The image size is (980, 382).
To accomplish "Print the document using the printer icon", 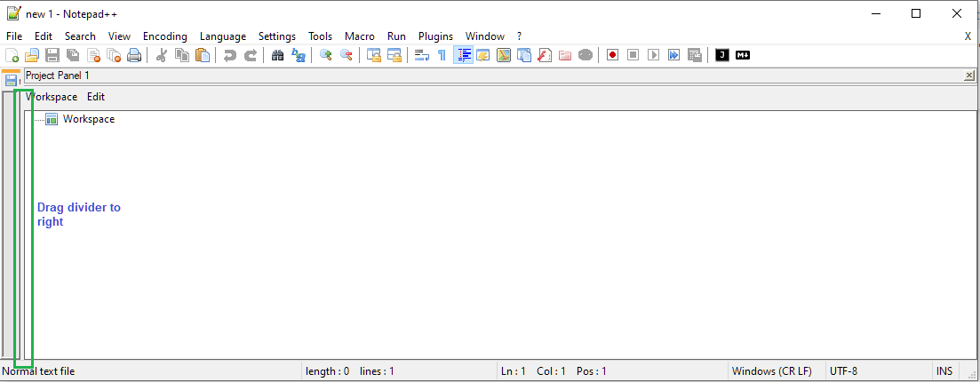I will (x=134, y=55).
